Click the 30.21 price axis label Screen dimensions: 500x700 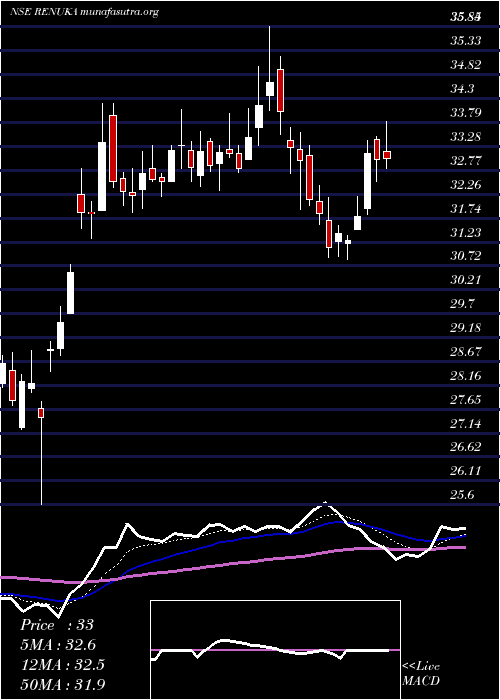click(466, 280)
